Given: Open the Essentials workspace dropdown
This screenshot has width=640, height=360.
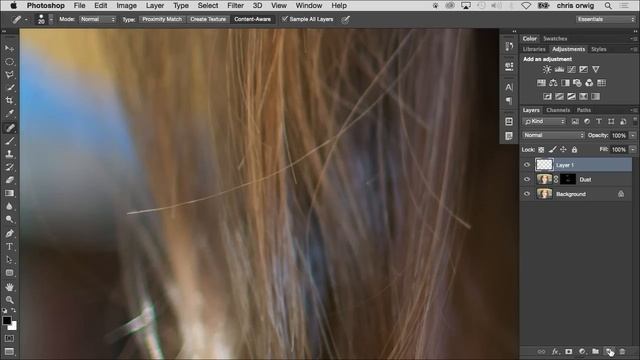Looking at the screenshot, I should (x=606, y=19).
